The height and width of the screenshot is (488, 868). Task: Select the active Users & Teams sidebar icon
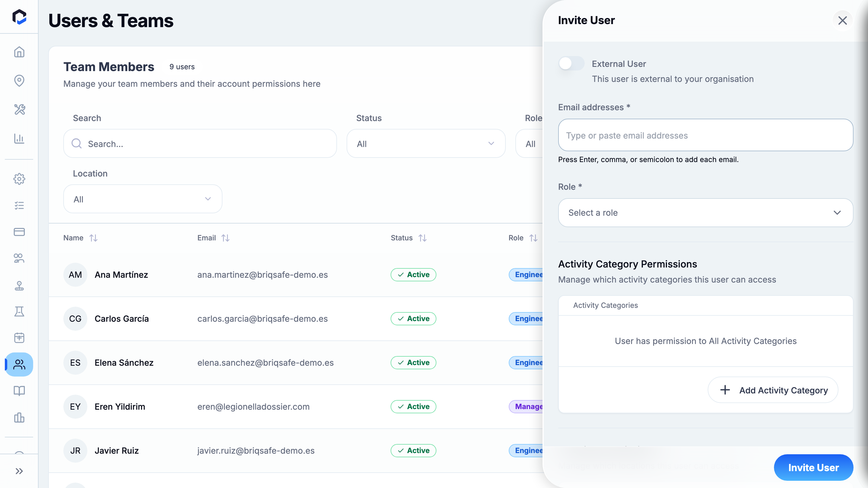pyautogui.click(x=19, y=364)
